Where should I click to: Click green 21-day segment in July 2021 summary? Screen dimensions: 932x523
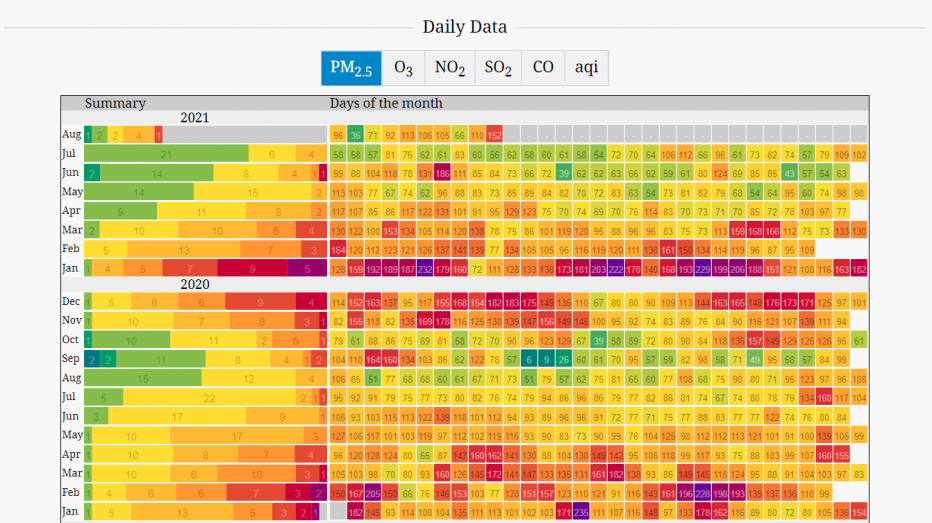click(166, 154)
